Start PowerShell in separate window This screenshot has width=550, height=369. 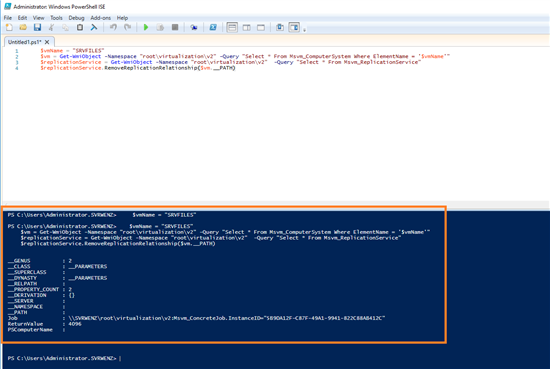[x=213, y=27]
